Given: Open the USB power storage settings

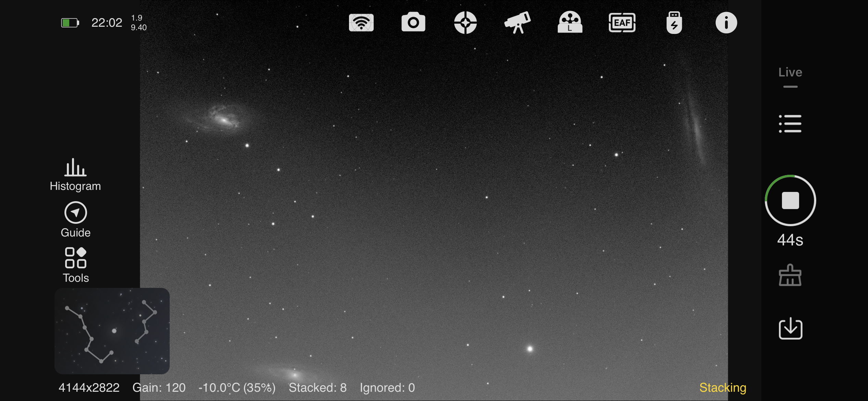Looking at the screenshot, I should pos(674,23).
